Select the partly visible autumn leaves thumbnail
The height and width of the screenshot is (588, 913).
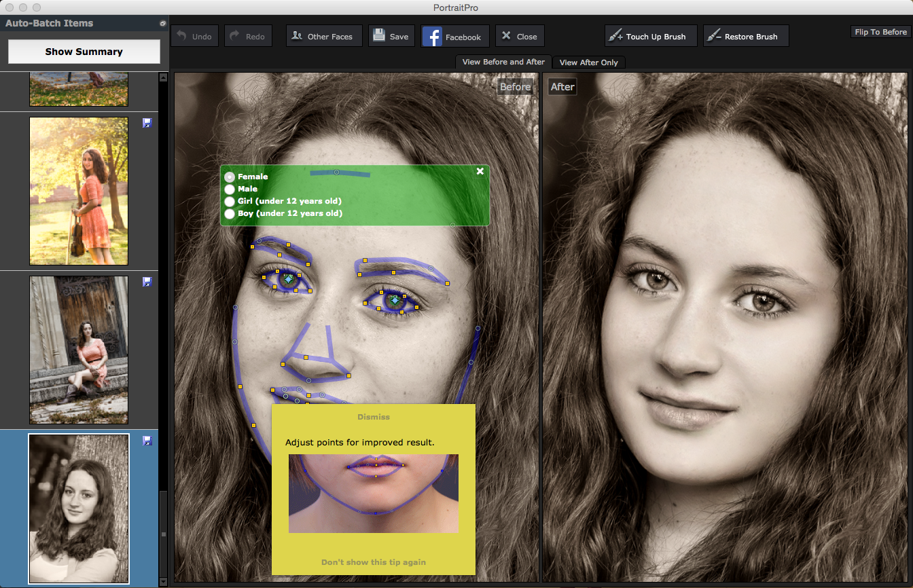point(79,90)
